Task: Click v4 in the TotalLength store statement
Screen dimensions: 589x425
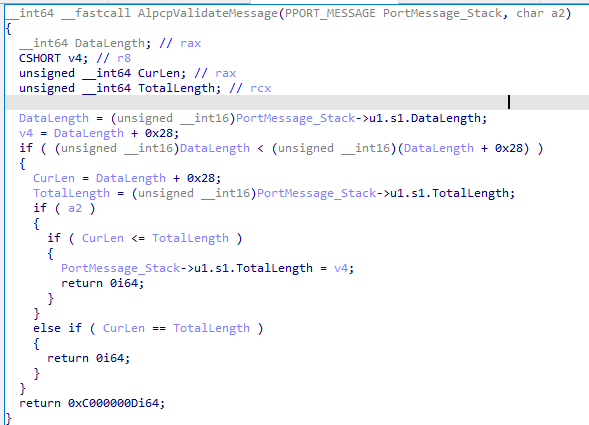Action: pyautogui.click(x=341, y=268)
